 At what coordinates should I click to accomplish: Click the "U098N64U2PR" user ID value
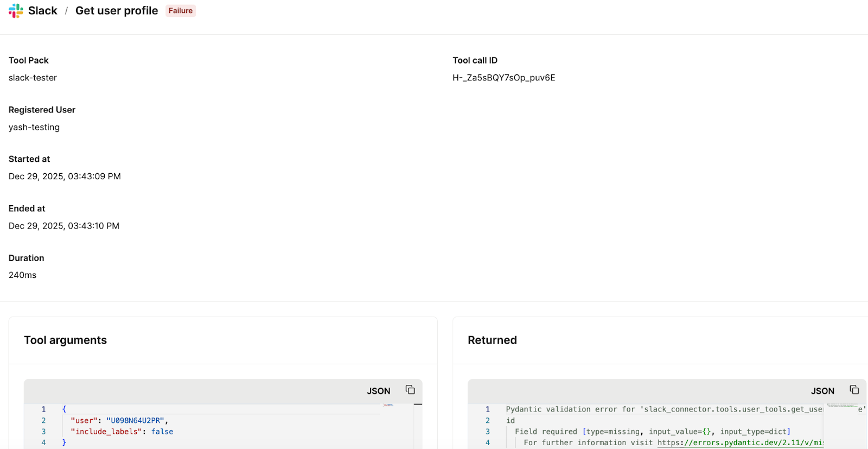tap(136, 420)
